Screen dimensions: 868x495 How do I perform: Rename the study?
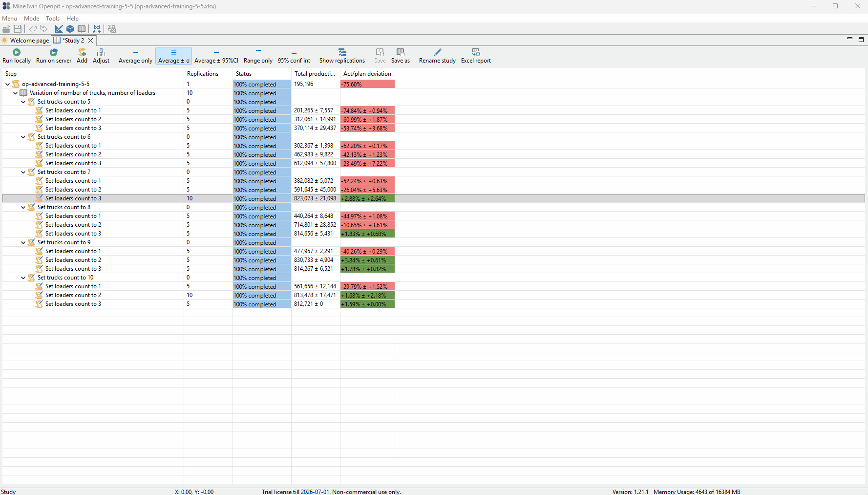[x=437, y=56]
